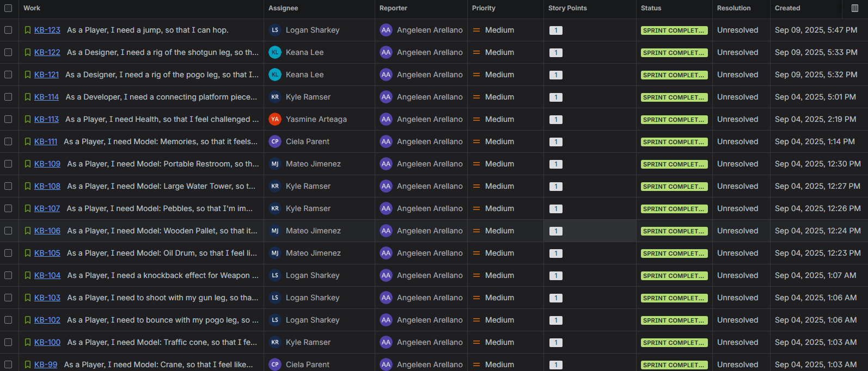Open issue link KB-113
Screen dimensions: 868x371
[x=46, y=119]
